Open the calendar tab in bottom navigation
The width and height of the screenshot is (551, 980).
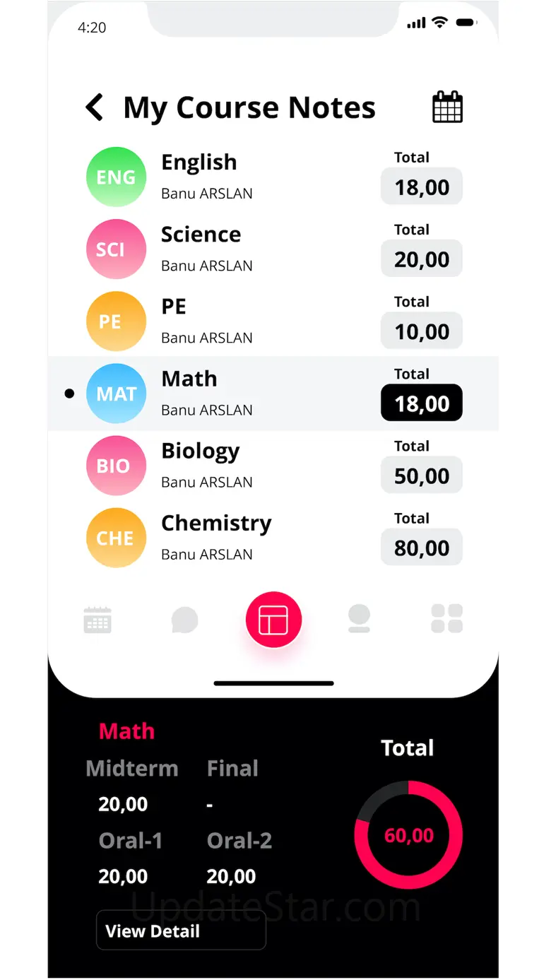pos(97,620)
